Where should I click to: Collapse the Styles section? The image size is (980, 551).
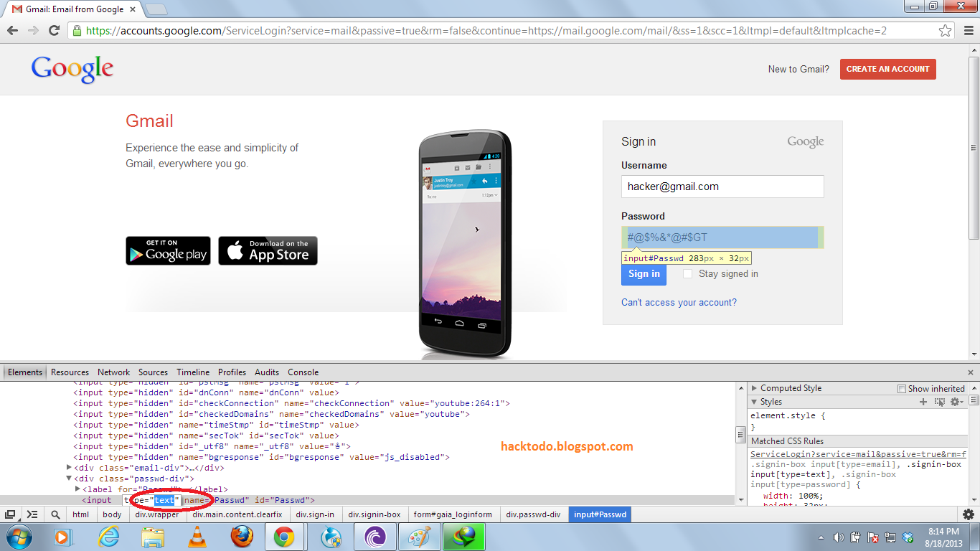(754, 402)
